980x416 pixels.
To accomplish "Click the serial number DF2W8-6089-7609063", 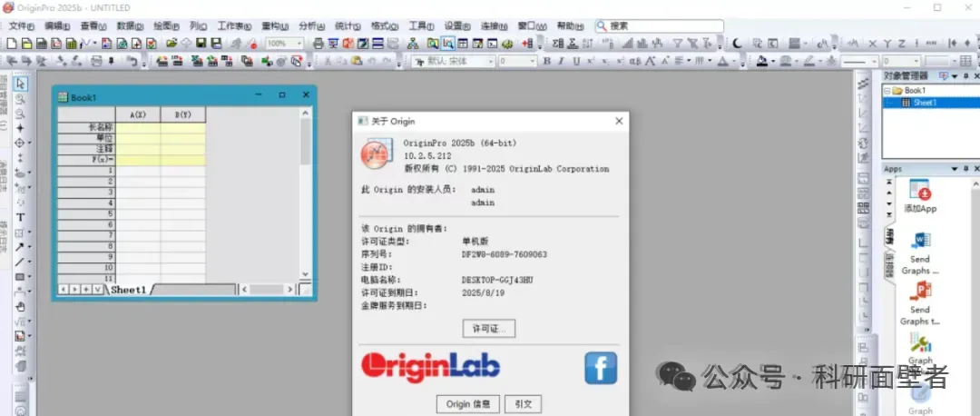I will point(505,254).
